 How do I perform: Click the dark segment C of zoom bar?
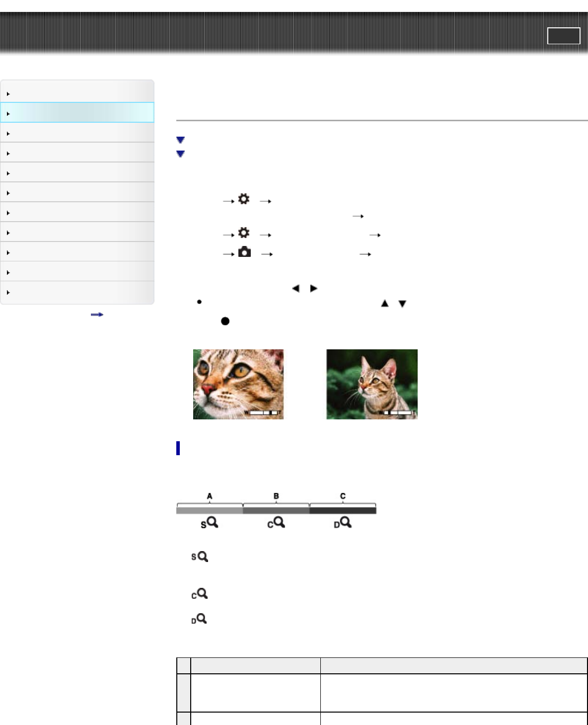tap(343, 510)
